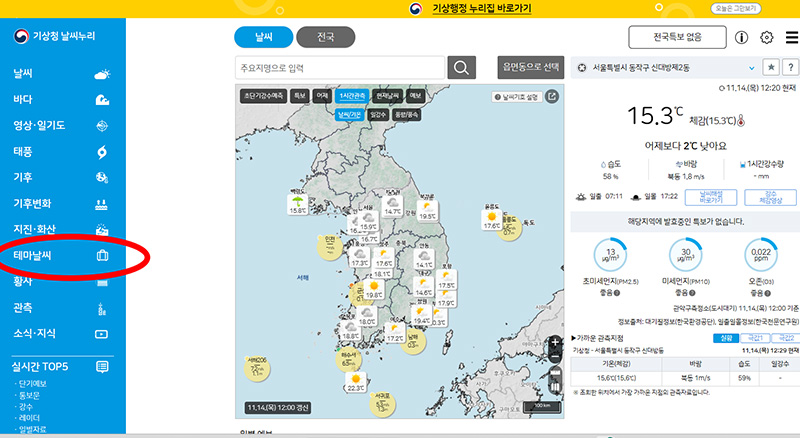800x438 pixels.
Task: Click the question mark help button
Action: point(791,67)
